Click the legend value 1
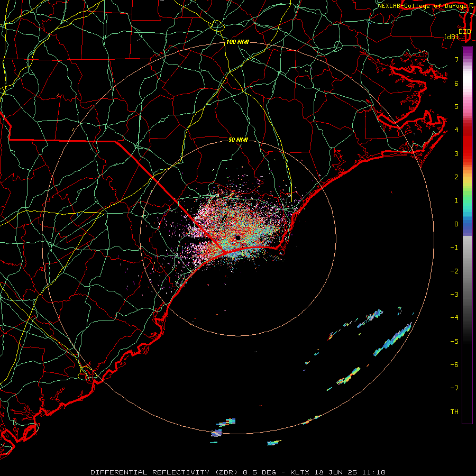Screen dimensions: 476x476 coord(456,200)
